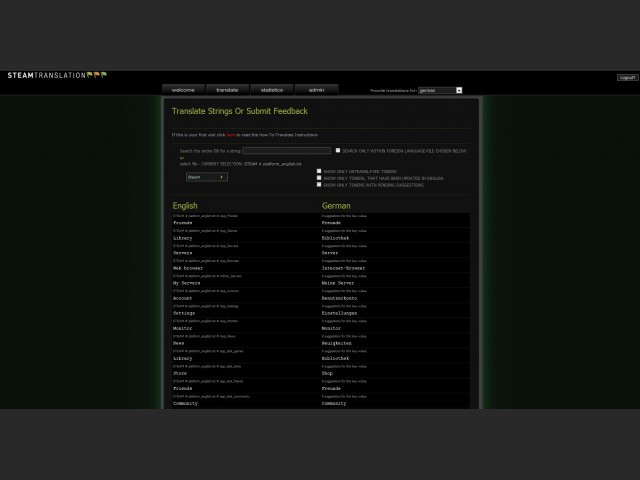Select the English string 'News'
The image size is (640, 480).
178,343
